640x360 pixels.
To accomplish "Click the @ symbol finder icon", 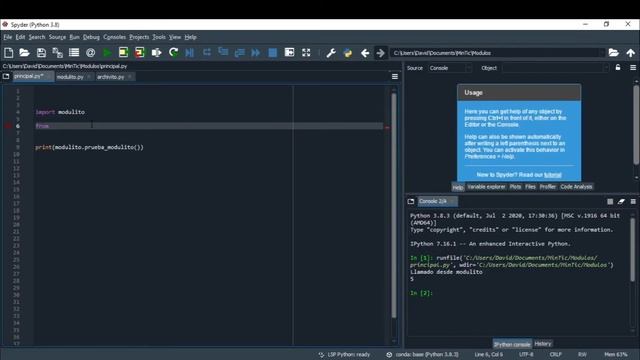I will point(91,53).
